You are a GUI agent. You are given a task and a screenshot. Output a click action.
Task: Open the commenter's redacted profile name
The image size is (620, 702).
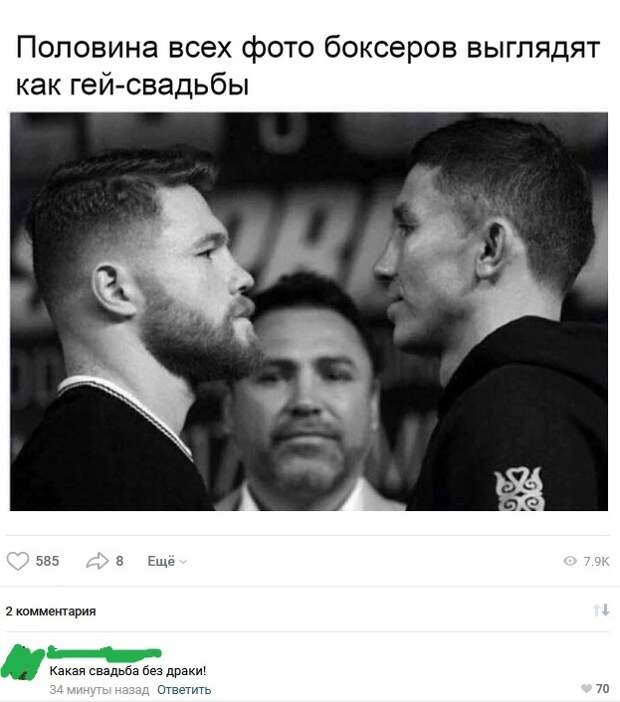click(104, 653)
